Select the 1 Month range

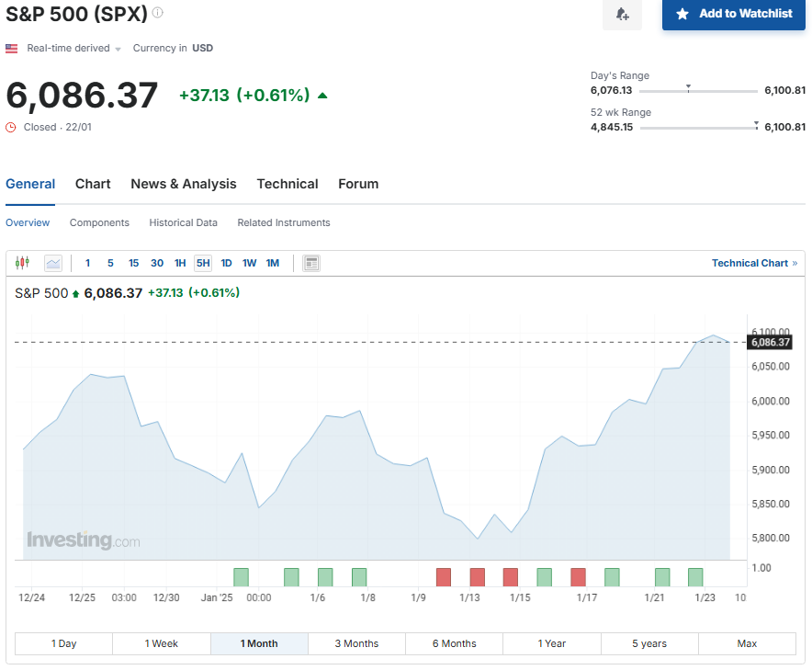click(259, 643)
